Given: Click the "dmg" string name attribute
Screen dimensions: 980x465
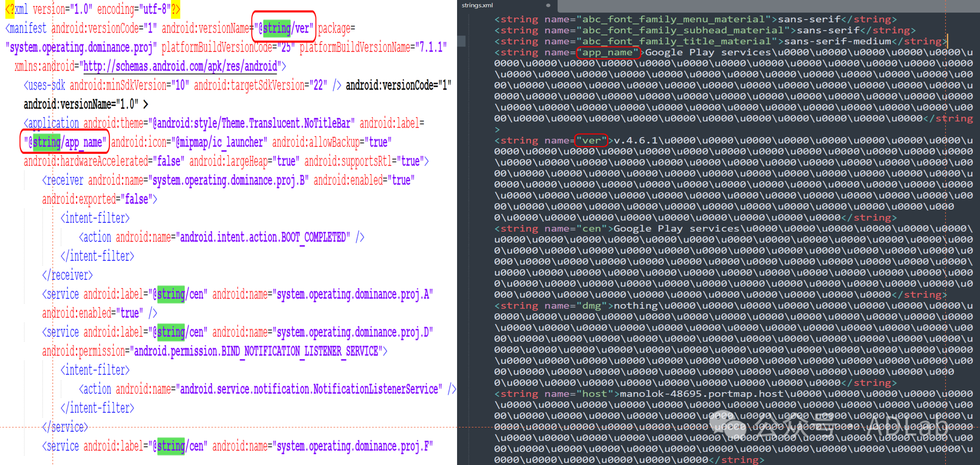Looking at the screenshot, I should click(x=592, y=306).
